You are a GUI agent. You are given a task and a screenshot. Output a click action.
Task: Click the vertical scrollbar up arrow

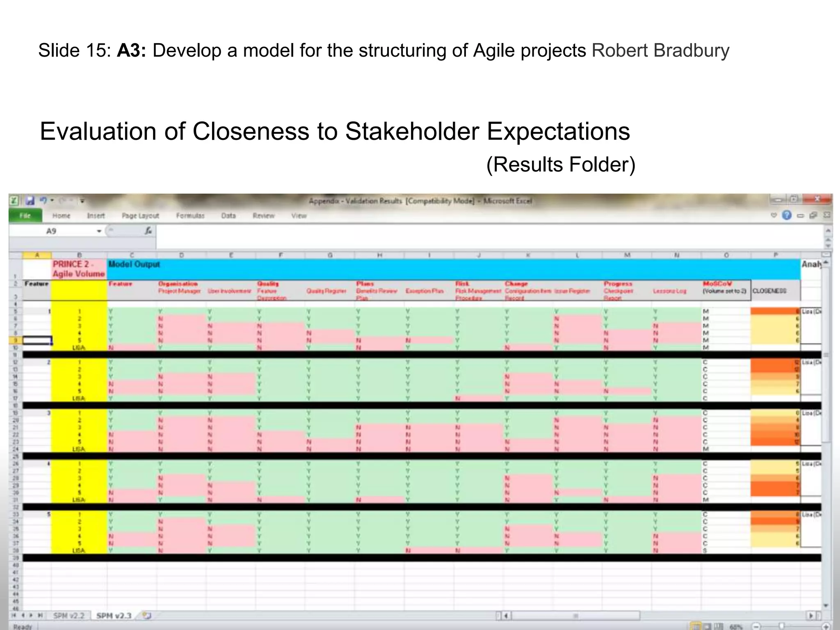[x=826, y=262]
